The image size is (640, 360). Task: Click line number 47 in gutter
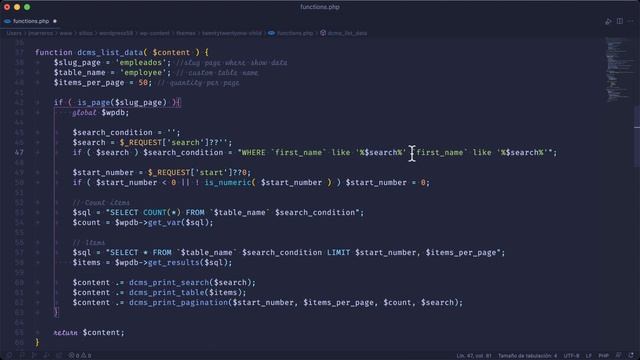coord(19,153)
